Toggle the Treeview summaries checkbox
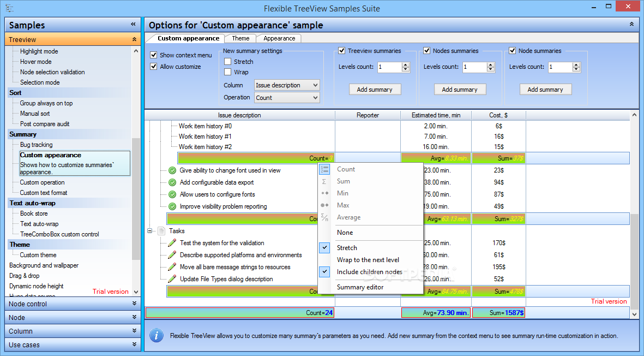Image resolution: width=644 pixels, height=356 pixels. 341,51
